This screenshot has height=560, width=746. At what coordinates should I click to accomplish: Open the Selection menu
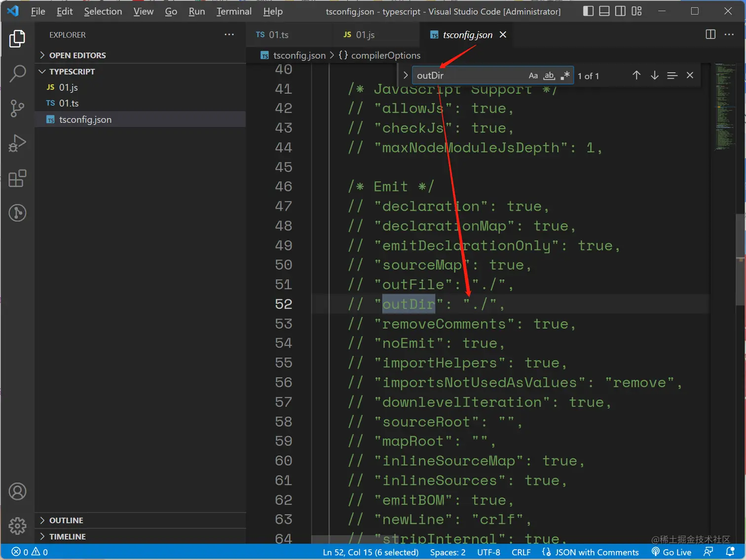click(103, 11)
